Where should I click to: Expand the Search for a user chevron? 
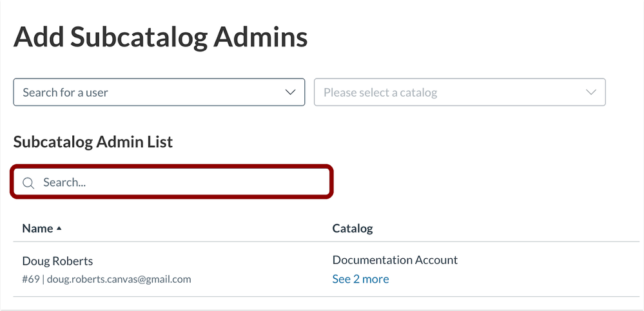point(290,92)
